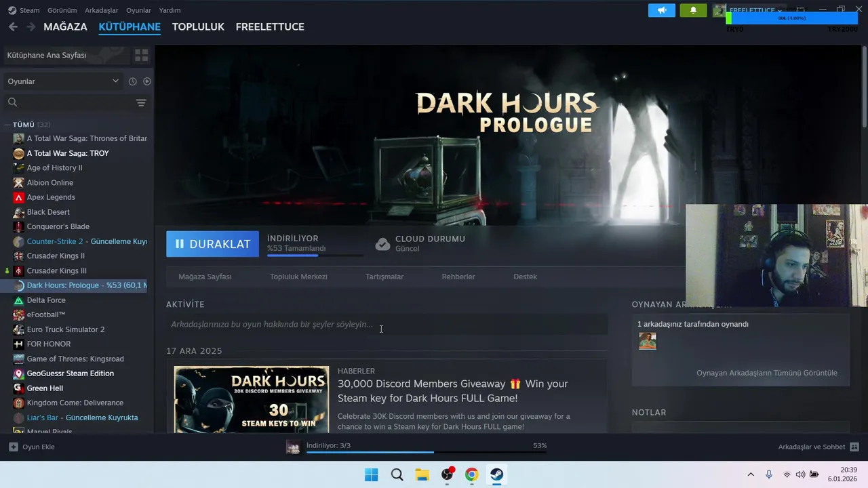This screenshot has width=868, height=488.
Task: Click the Crusader Kings III icon
Action: tap(19, 271)
